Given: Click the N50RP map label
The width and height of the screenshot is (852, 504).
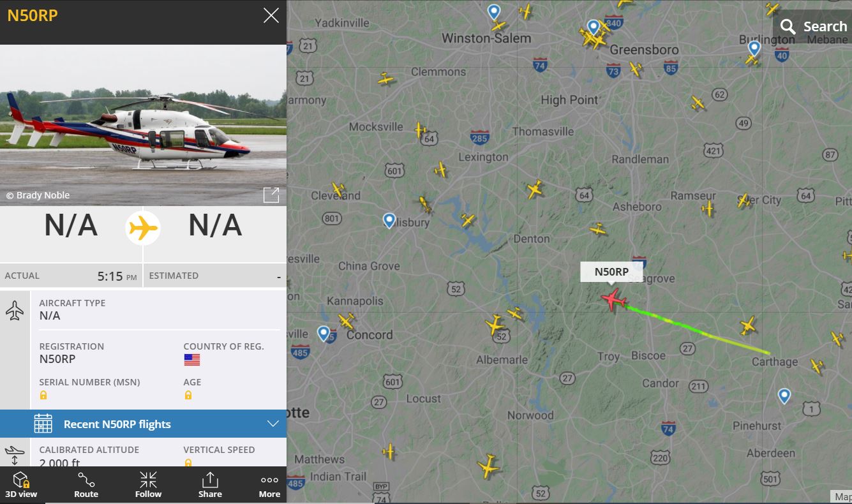Looking at the screenshot, I should pos(611,272).
